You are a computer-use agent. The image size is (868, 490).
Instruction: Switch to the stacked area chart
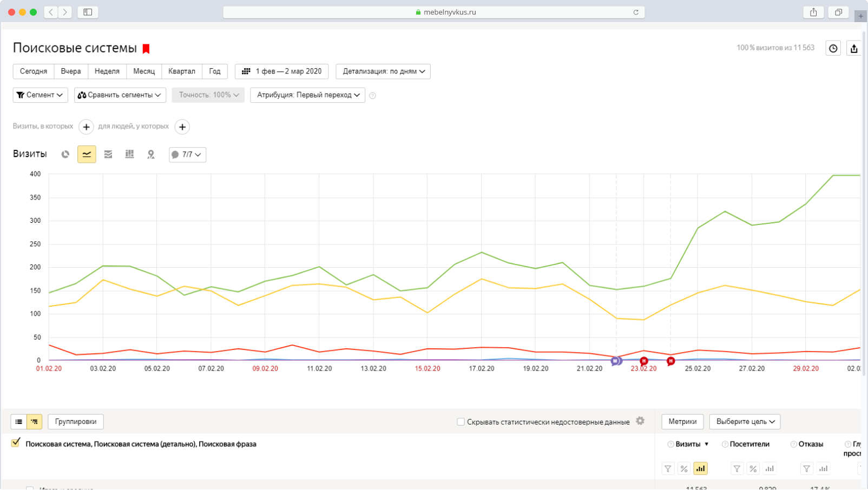tap(108, 154)
